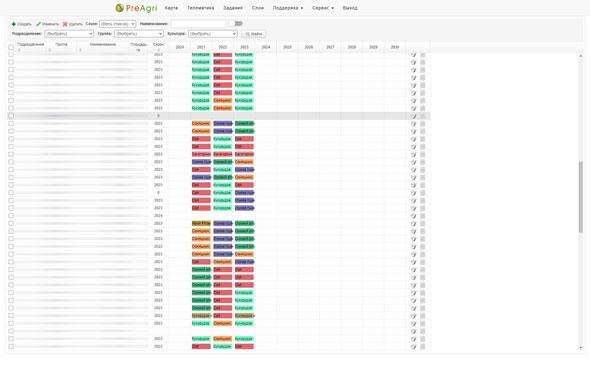Viewport: 590px width, 369px height.
Task: Open the Сезон dropdown
Action: point(117,24)
